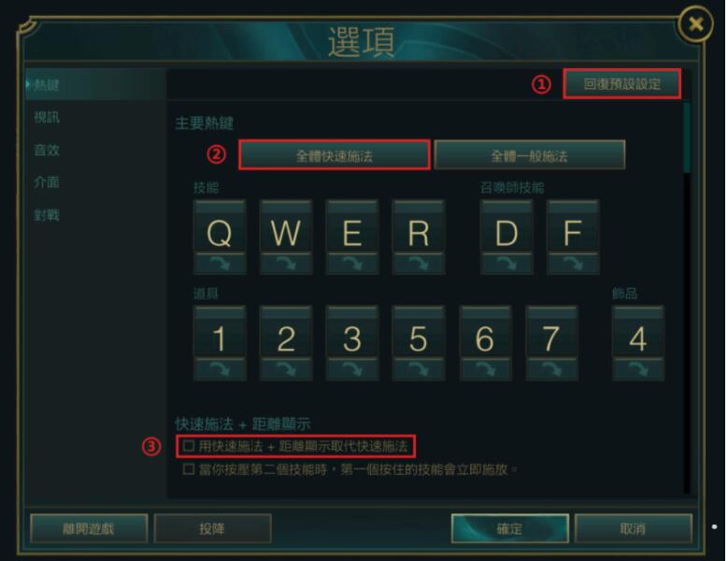Screen dimensions: 728x561
Task: Toggle quick cast arrow under item slot 5
Action: [419, 369]
